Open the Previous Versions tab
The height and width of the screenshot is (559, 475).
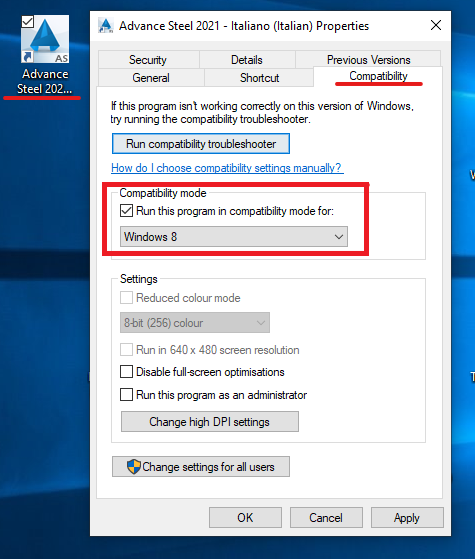click(x=368, y=59)
